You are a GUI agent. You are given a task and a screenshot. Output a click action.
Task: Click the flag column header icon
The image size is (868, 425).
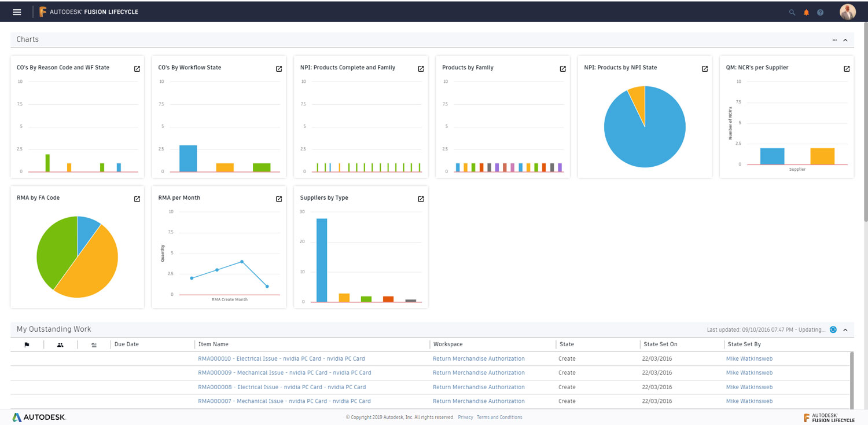[x=27, y=345]
